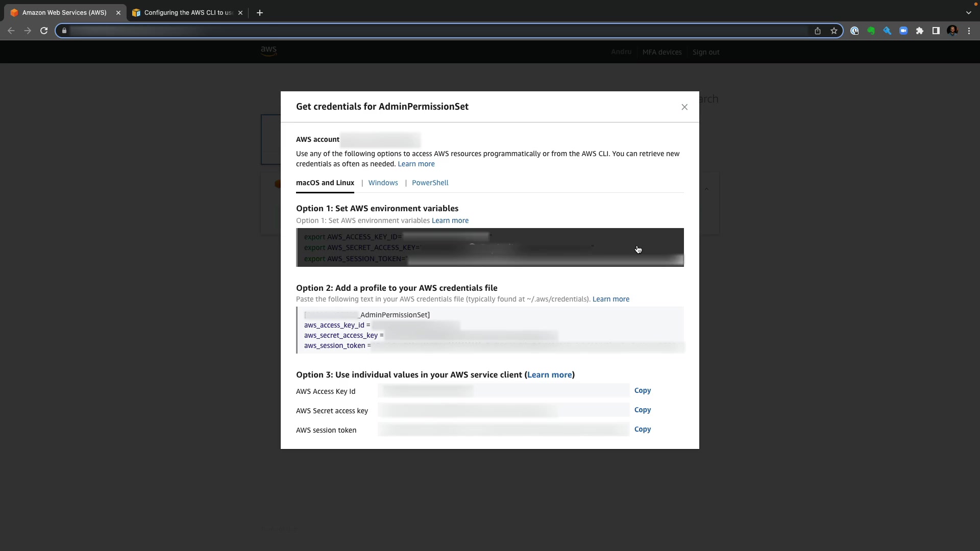This screenshot has width=980, height=551.
Task: Open the Extensions puzzle icon
Action: (920, 31)
